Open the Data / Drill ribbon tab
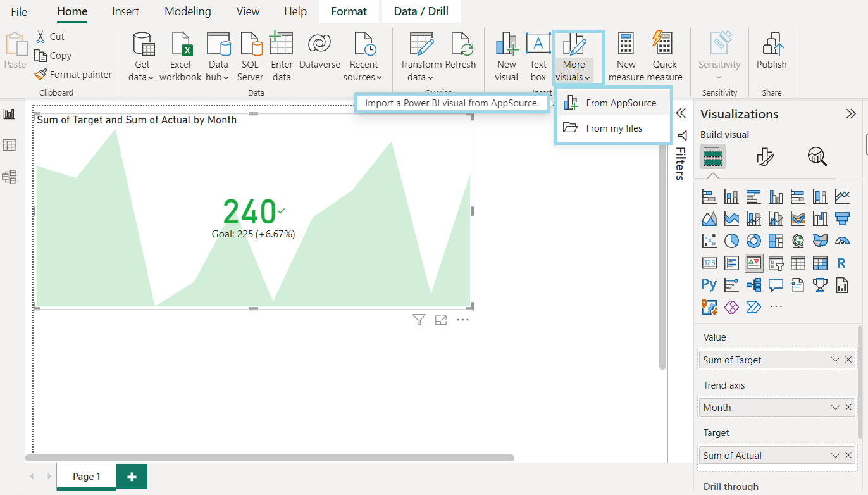 coord(421,11)
